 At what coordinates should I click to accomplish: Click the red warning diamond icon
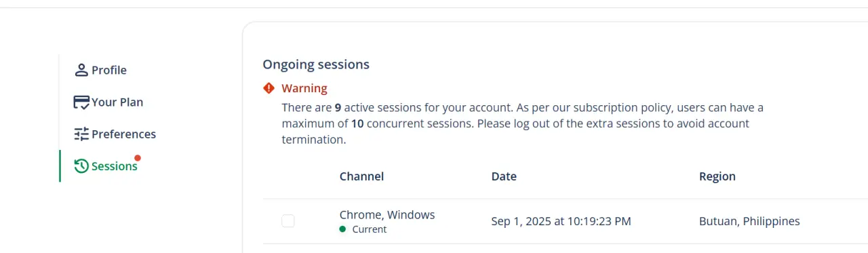coord(269,88)
